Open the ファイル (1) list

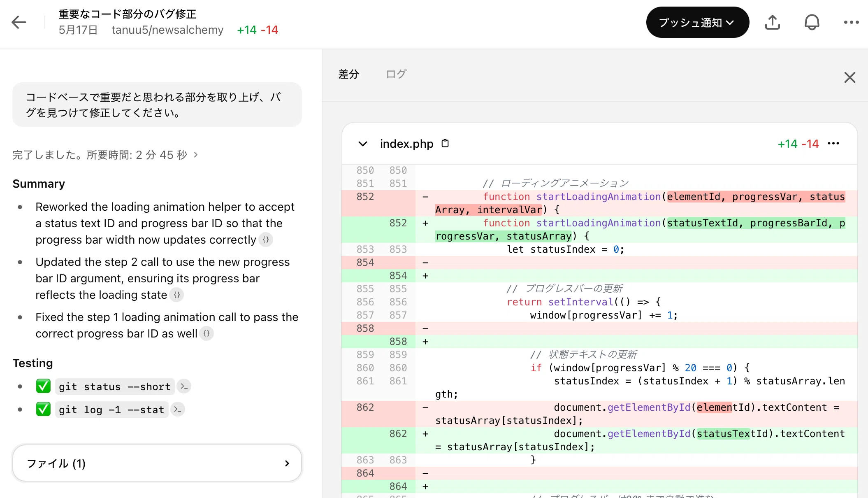coord(157,463)
